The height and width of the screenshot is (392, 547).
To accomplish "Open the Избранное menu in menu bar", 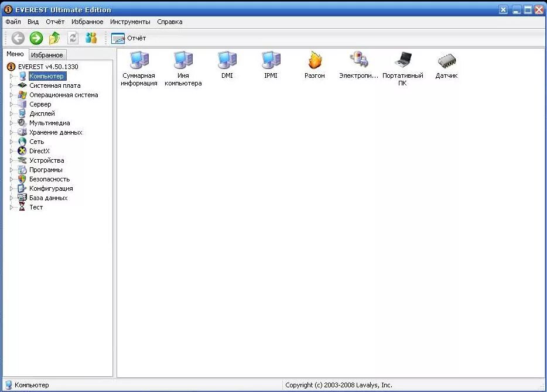I will tap(87, 22).
